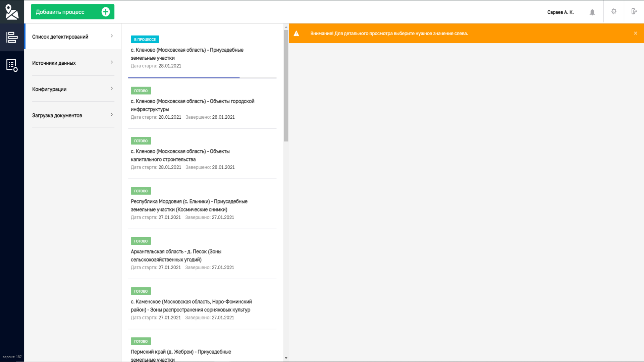Expand chevron next to Список детектирований
The height and width of the screenshot is (362, 644).
(x=112, y=36)
